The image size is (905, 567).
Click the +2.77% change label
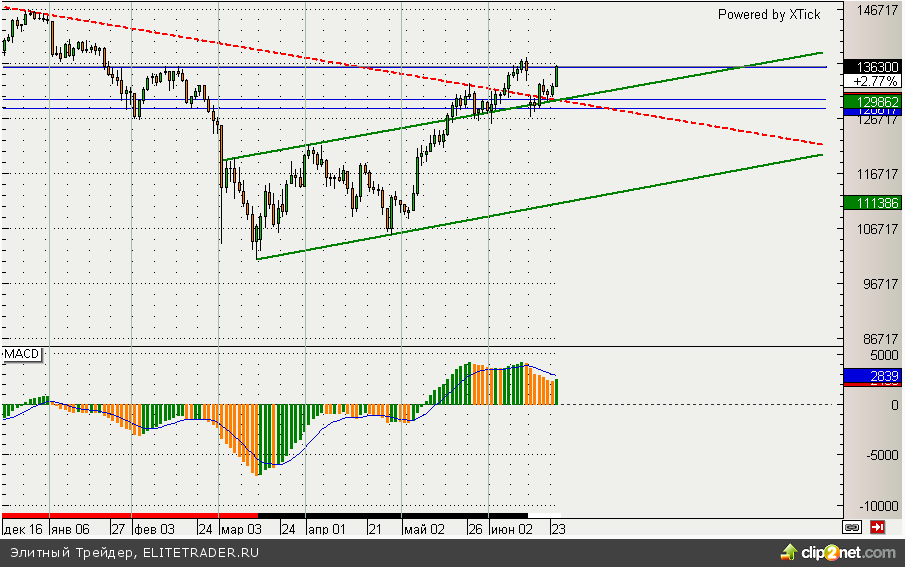872,81
